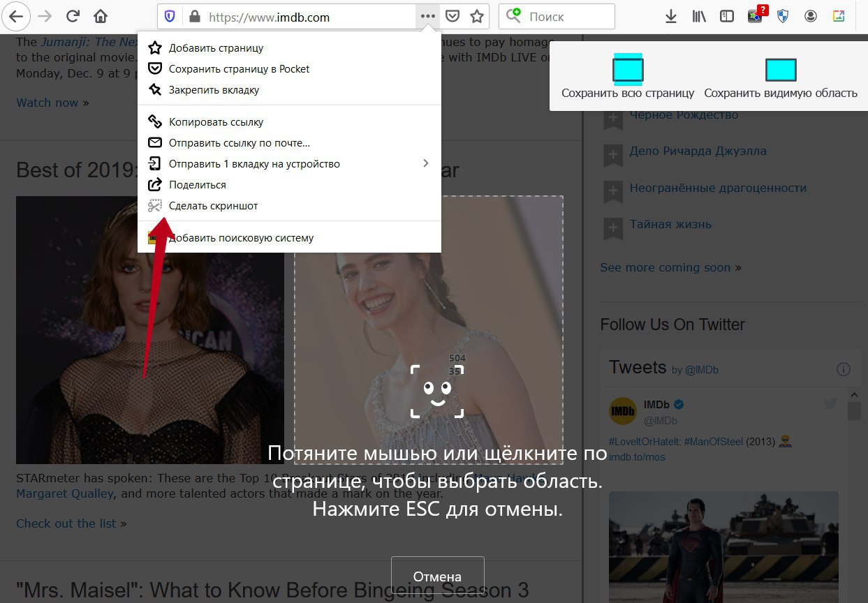The image size is (868, 603).
Task: Open the Margaret Qualley link
Action: click(x=64, y=493)
